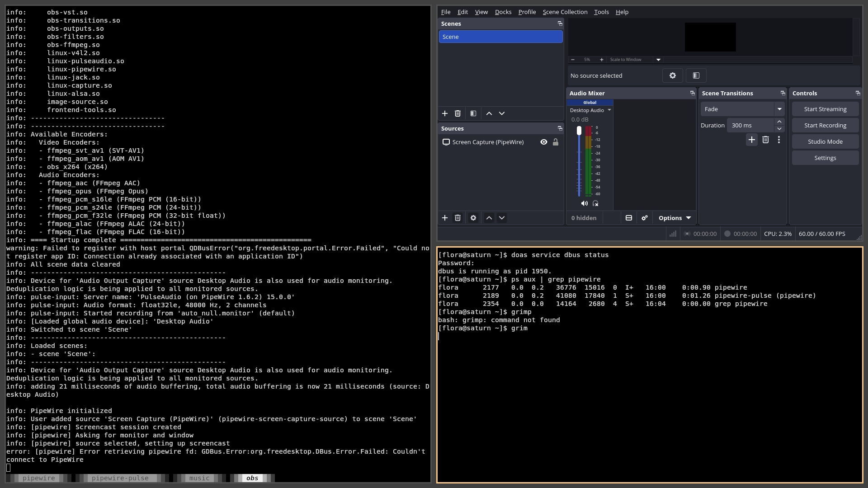Click the Desktop Audio volume slider handle

coord(579,131)
